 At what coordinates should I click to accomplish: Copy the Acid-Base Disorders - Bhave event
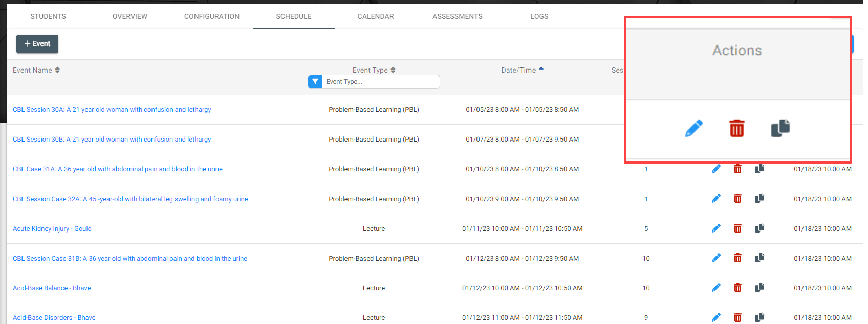tap(759, 317)
